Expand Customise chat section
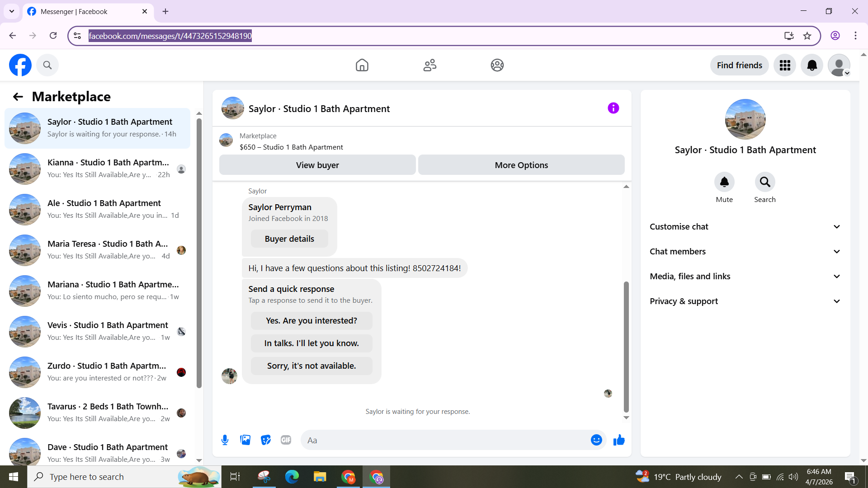868x488 pixels. (745, 226)
